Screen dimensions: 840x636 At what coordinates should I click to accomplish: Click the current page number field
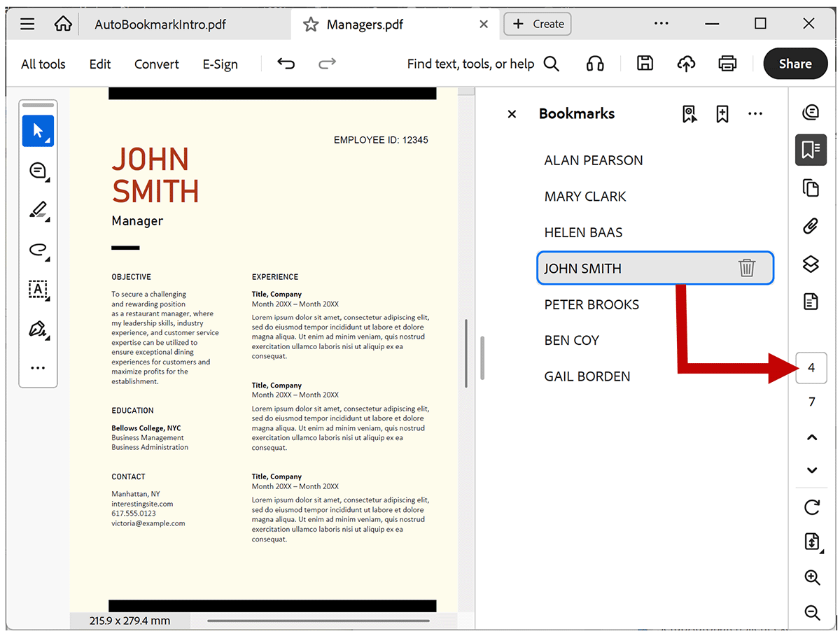[811, 368]
